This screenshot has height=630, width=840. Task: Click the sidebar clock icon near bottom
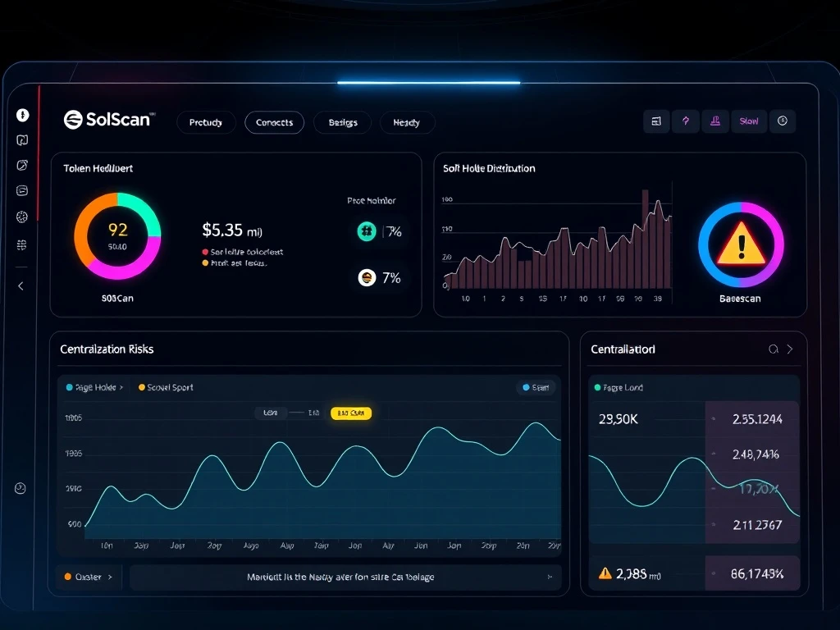tap(20, 488)
